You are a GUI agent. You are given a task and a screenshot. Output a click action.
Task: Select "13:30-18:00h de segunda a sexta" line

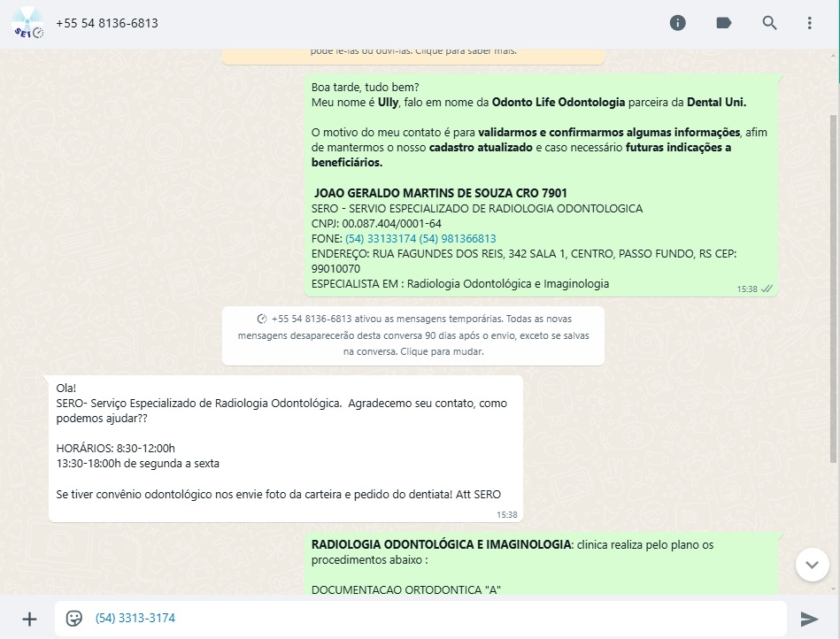(138, 463)
